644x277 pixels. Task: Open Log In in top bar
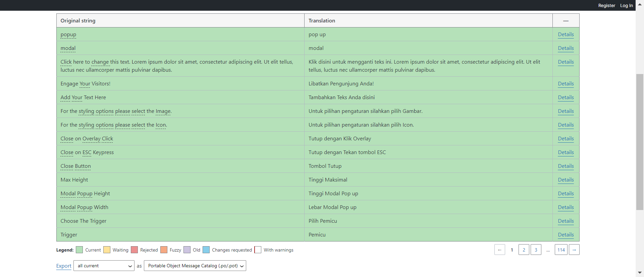click(x=626, y=5)
